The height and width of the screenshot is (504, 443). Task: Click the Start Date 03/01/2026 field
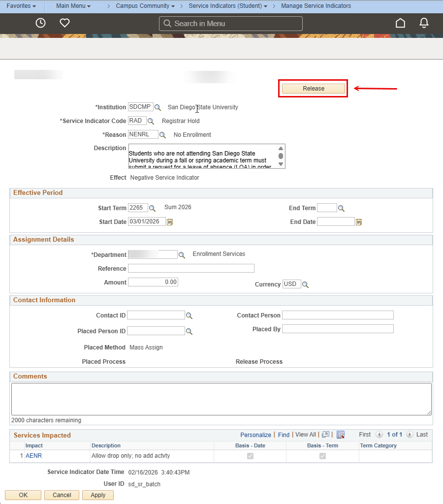(x=147, y=221)
